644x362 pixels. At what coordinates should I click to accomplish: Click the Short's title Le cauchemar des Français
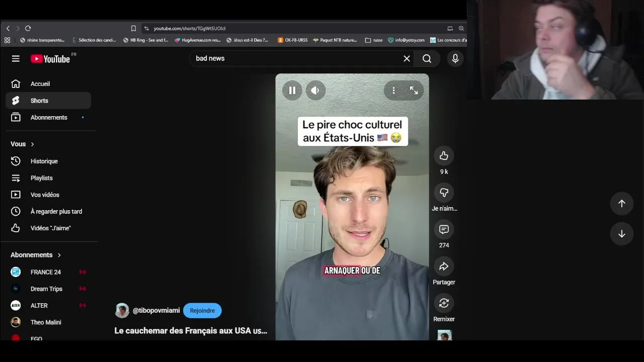[191, 331]
